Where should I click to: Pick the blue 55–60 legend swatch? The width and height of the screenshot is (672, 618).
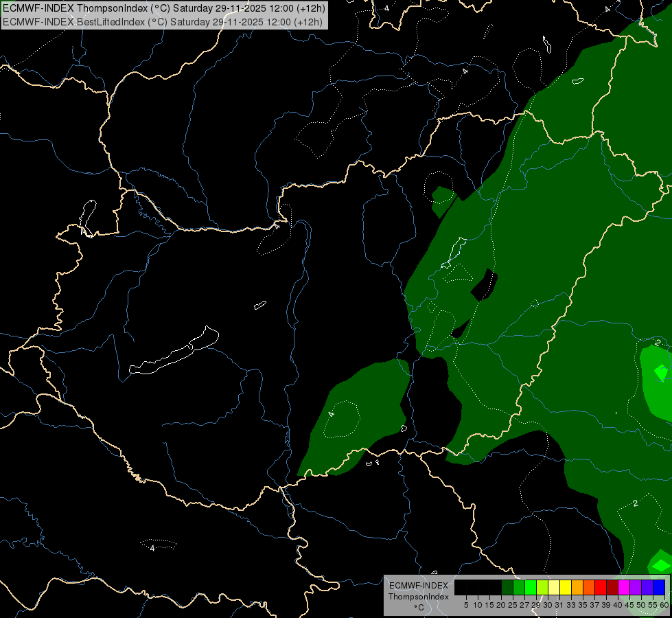pyautogui.click(x=658, y=587)
